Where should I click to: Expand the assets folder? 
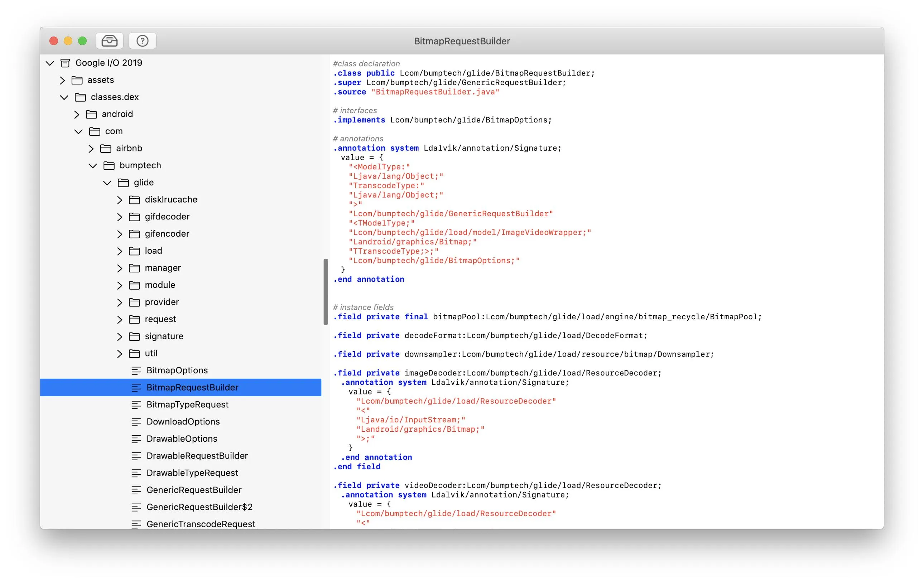(62, 80)
